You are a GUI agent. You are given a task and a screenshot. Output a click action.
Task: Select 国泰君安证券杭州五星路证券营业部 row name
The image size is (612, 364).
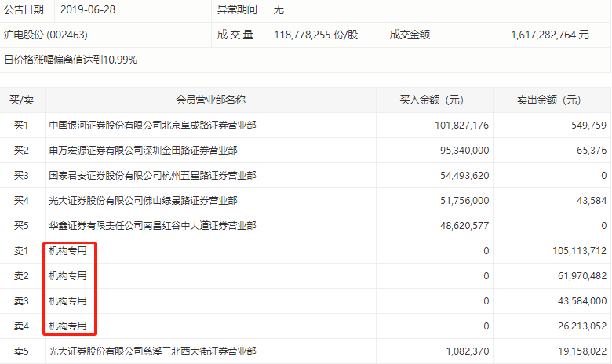point(152,176)
